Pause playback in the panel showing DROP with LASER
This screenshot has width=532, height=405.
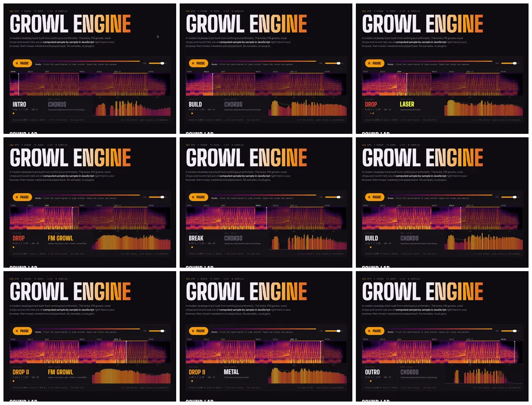(375, 63)
